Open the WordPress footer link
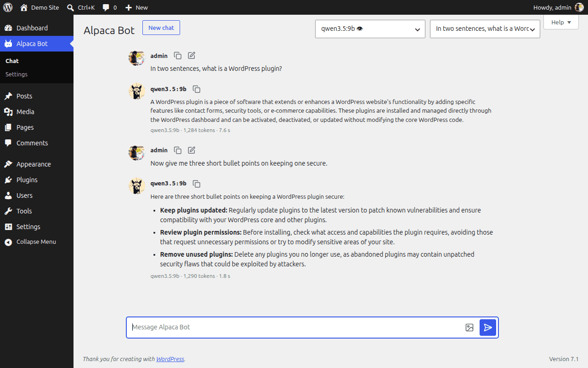Viewport: 588px width, 368px height. 170,359
